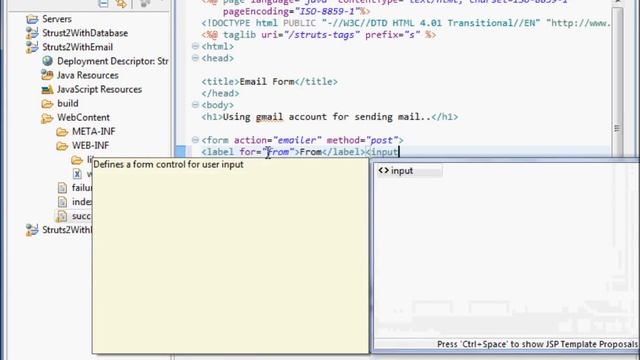Select the JavaScript Resources node
This screenshot has height=360, width=640.
[99, 89]
